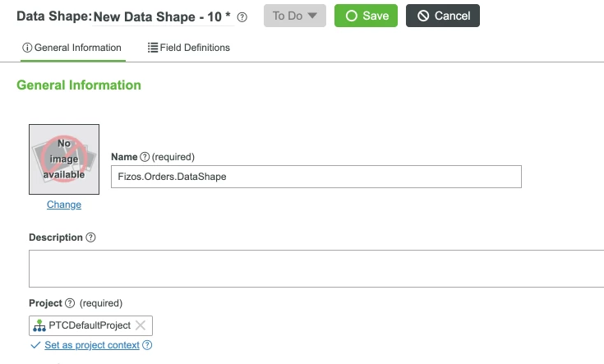This screenshot has height=364, width=604.
Task: Click into the Name input field
Action: pyautogui.click(x=316, y=177)
